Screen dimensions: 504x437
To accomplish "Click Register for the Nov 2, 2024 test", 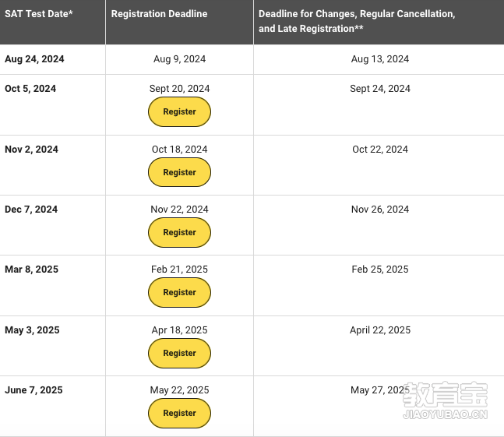I will pyautogui.click(x=179, y=172).
